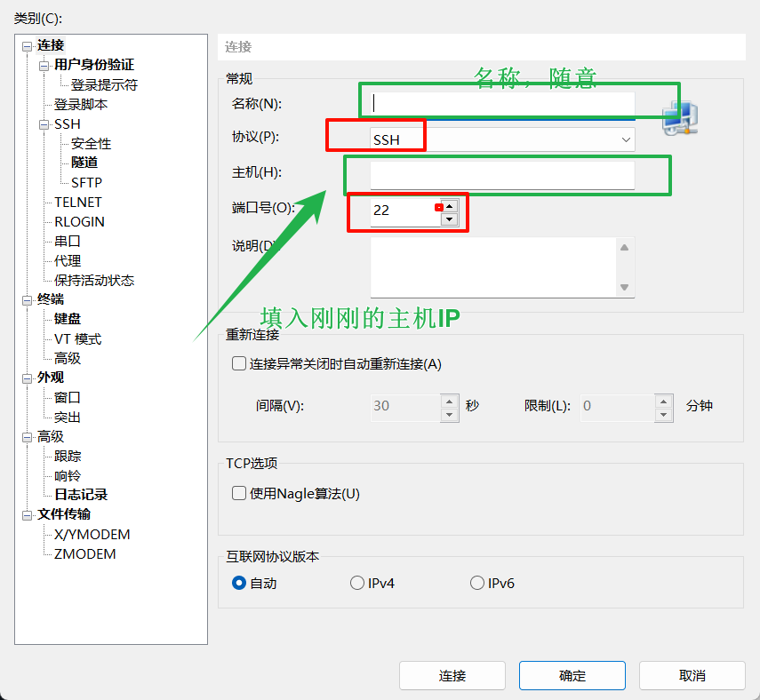Collapse the 终端 tree node
Viewport: 760px width, 700px height.
tap(28, 300)
